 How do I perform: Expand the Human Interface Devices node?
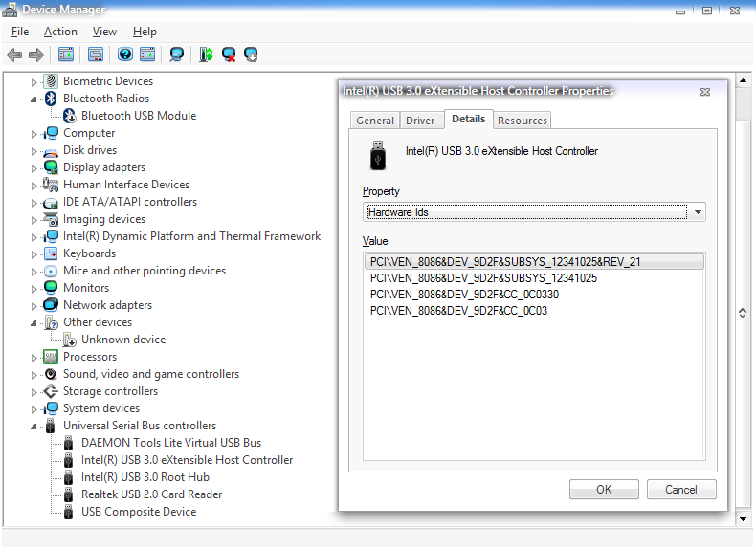33,186
